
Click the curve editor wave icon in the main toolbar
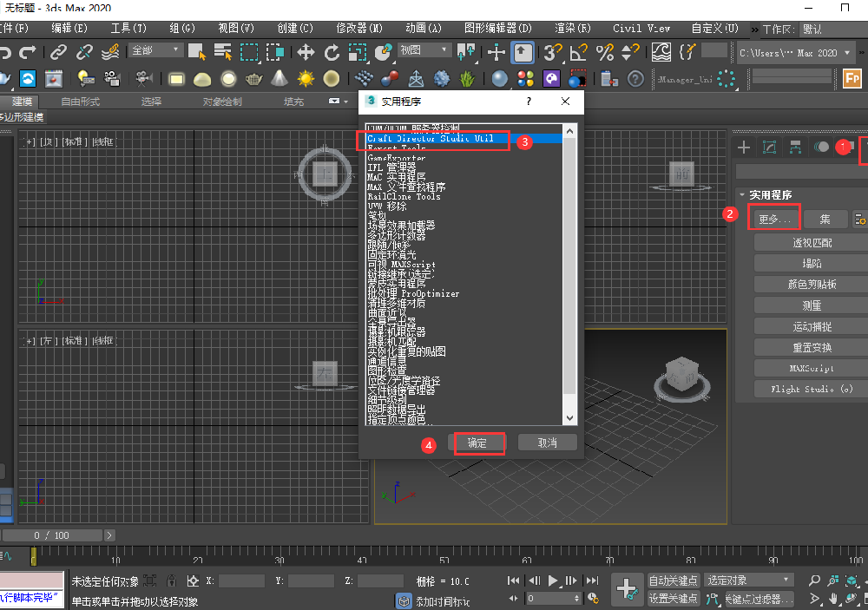pos(661,53)
